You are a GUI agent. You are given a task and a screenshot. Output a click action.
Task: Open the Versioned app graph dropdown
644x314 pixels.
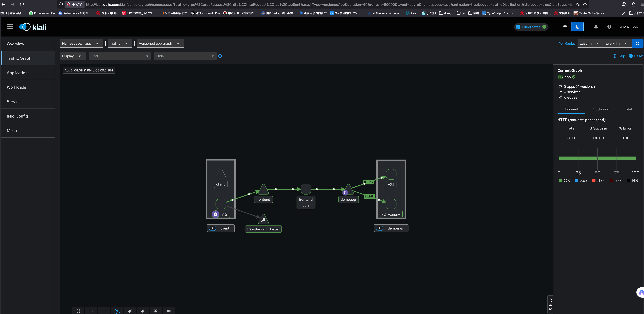pyautogui.click(x=160, y=43)
